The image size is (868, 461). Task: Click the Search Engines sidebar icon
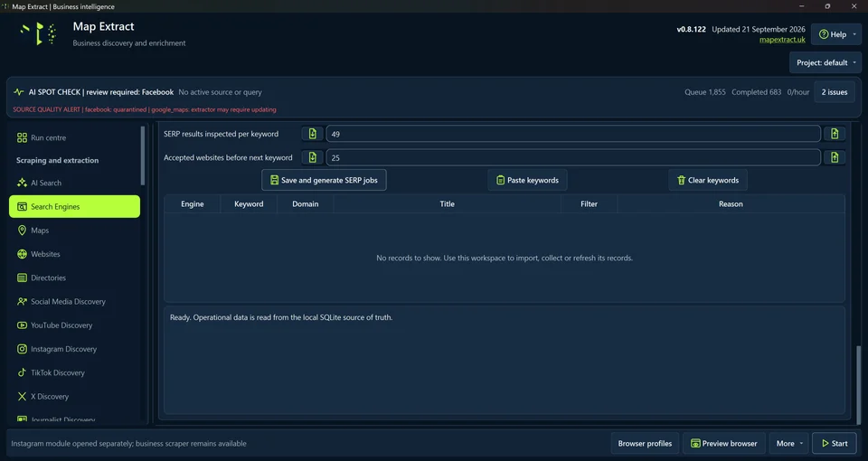(22, 206)
